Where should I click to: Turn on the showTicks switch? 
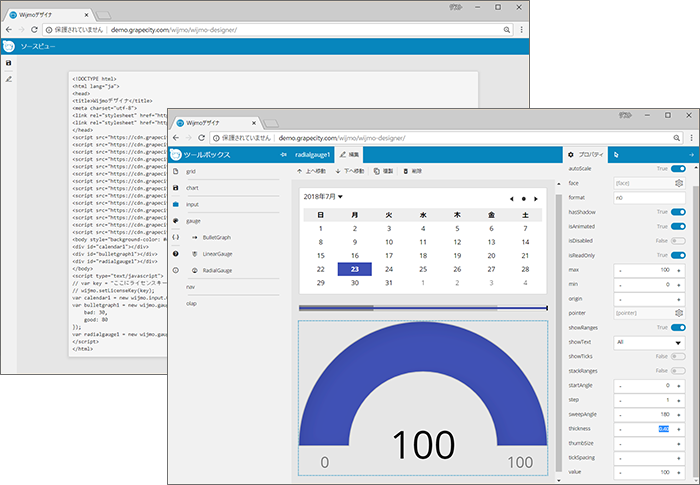[679, 356]
